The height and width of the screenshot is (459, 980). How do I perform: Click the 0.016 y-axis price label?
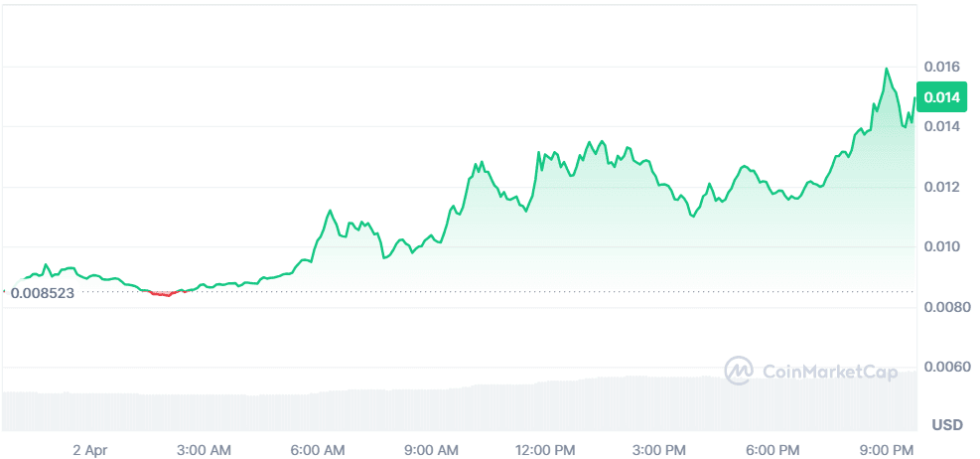(941, 67)
